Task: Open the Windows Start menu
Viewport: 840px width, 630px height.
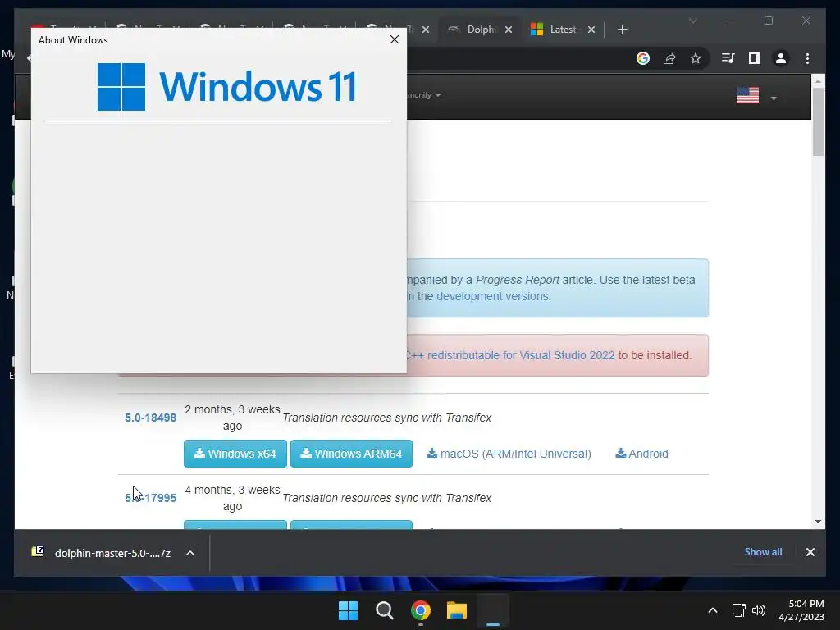Action: pyautogui.click(x=348, y=610)
